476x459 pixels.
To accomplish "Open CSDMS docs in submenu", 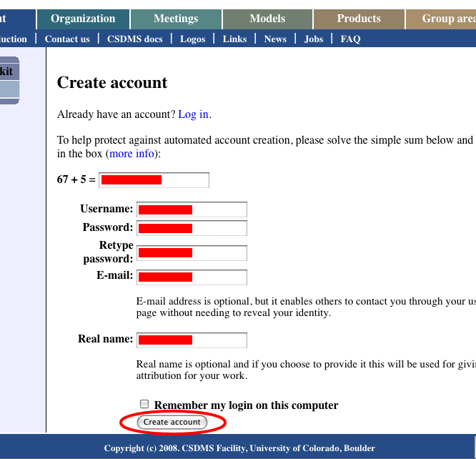I will click(x=135, y=39).
